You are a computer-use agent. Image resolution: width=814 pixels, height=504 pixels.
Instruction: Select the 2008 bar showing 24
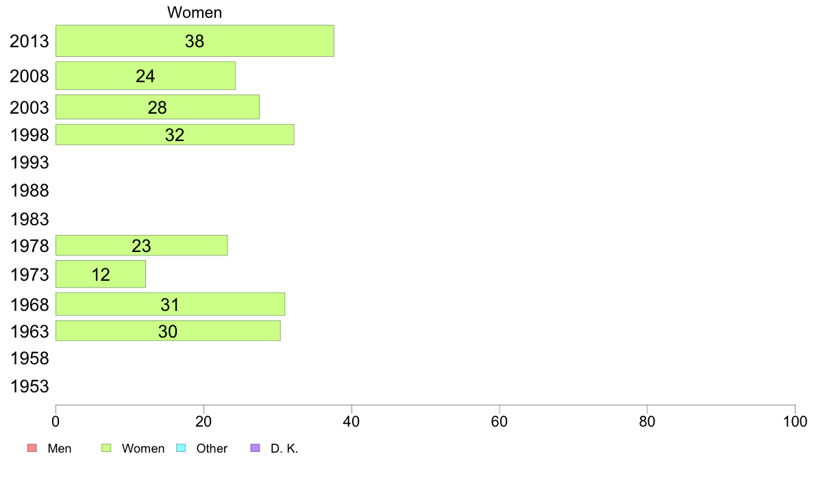point(145,76)
